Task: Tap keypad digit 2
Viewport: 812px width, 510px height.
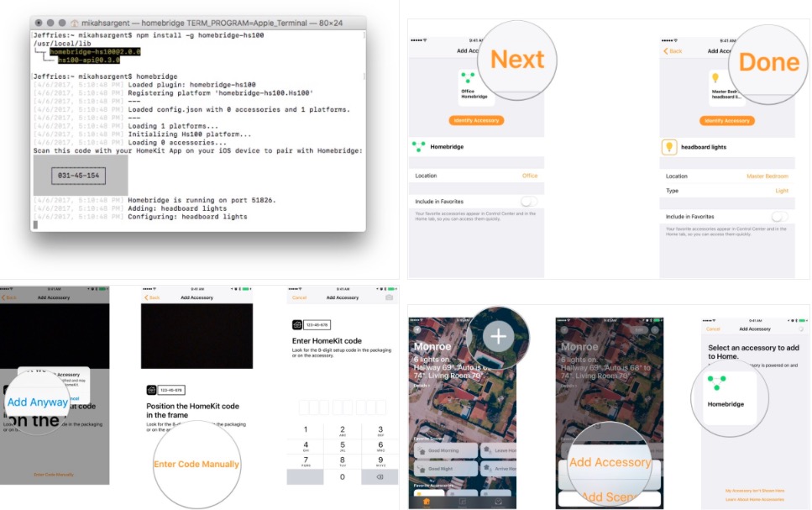Action: point(343,429)
